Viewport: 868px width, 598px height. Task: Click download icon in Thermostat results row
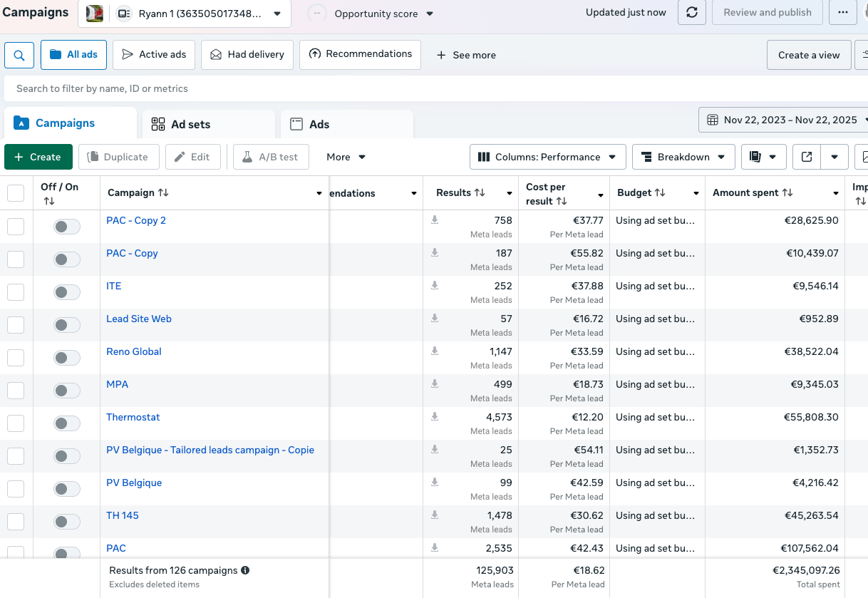coord(435,416)
